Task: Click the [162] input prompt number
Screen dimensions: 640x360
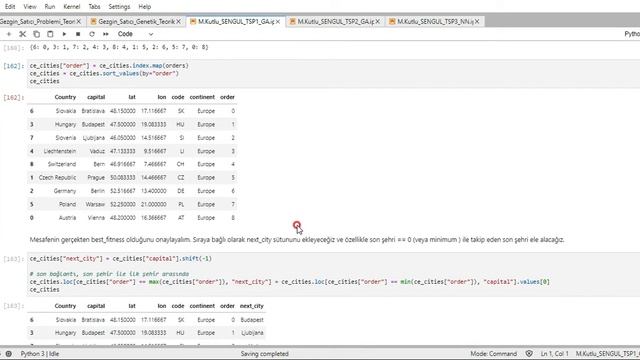Action: [x=13, y=66]
